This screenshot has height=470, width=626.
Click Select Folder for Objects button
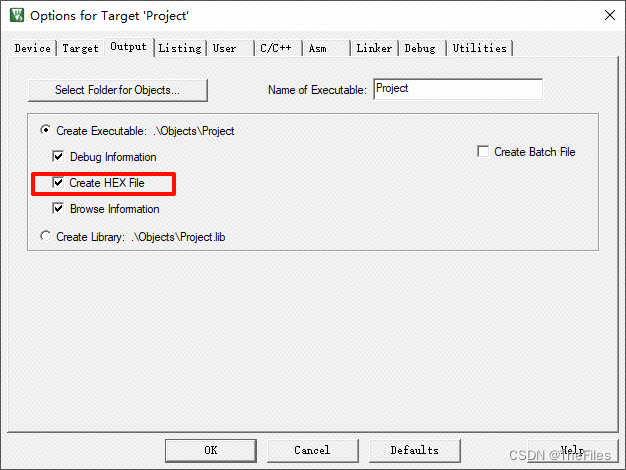click(118, 90)
